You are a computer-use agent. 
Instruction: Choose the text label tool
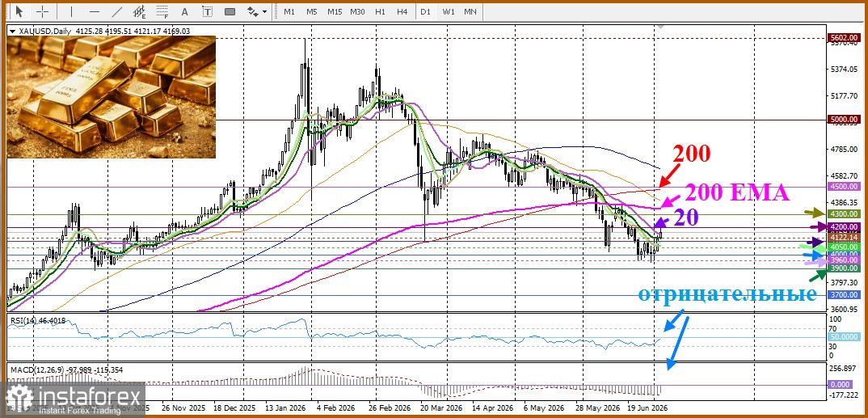pos(208,11)
